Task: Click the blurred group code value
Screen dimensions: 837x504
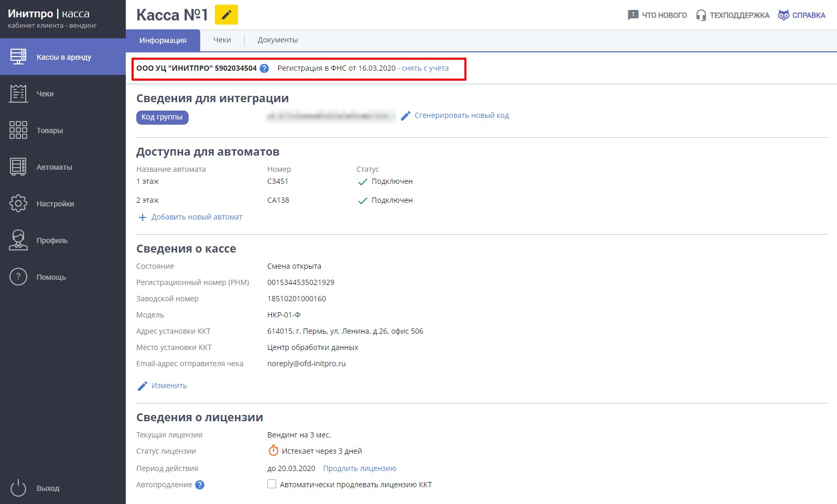Action: (331, 116)
